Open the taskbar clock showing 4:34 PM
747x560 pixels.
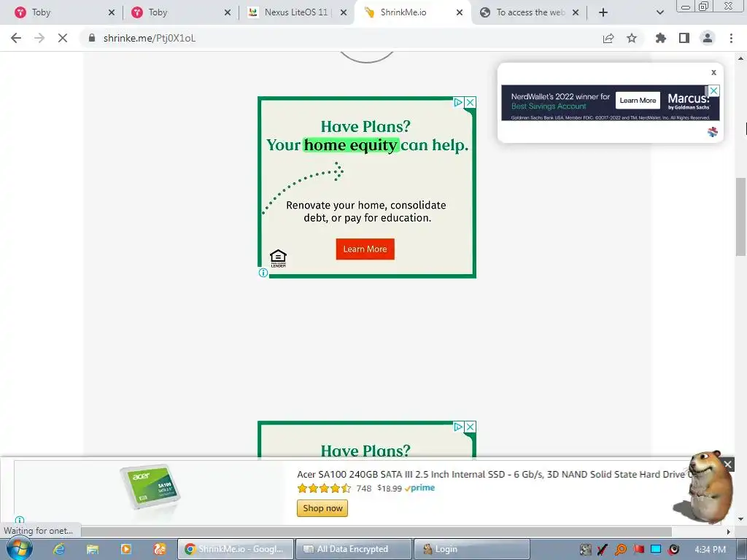pyautogui.click(x=710, y=550)
